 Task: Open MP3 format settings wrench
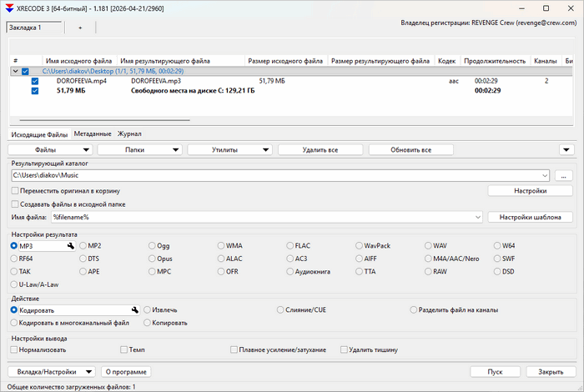(71, 246)
